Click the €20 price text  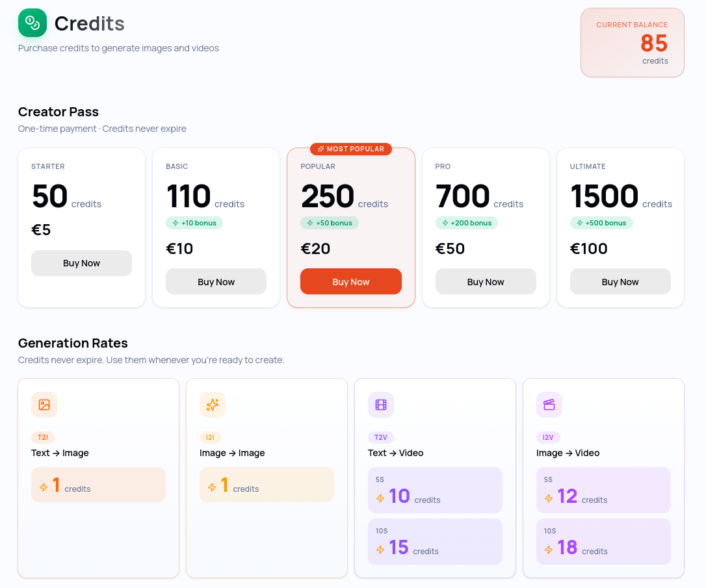click(316, 248)
